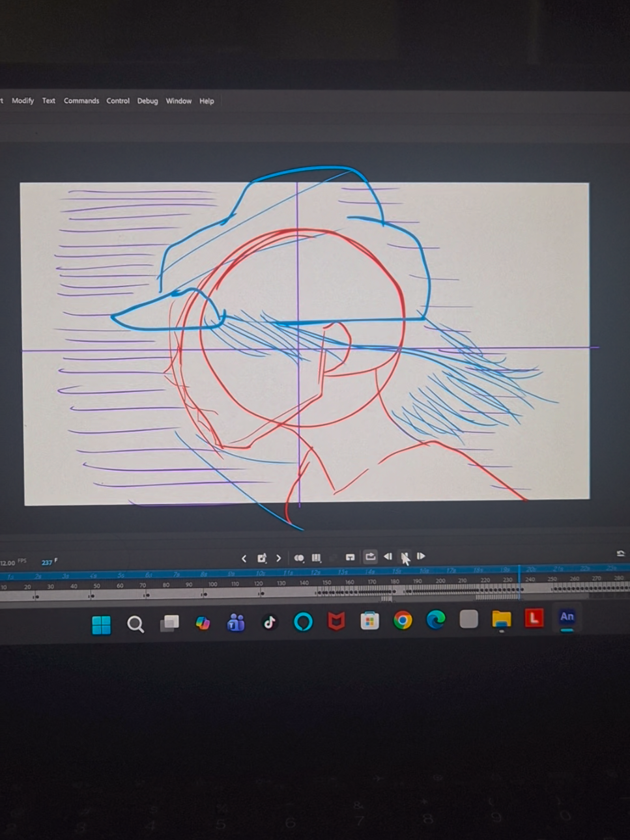Open the Help menu
630x840 pixels.
[x=207, y=101]
